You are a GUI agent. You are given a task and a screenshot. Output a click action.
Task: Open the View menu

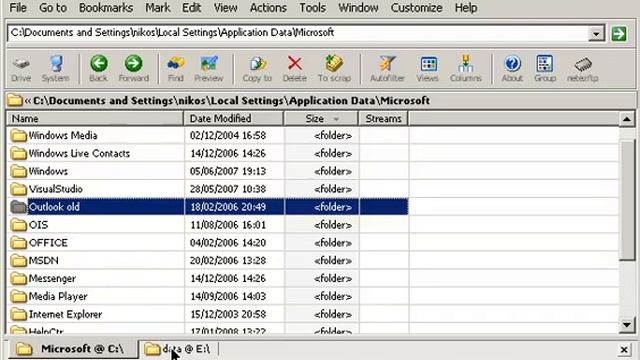[x=225, y=8]
